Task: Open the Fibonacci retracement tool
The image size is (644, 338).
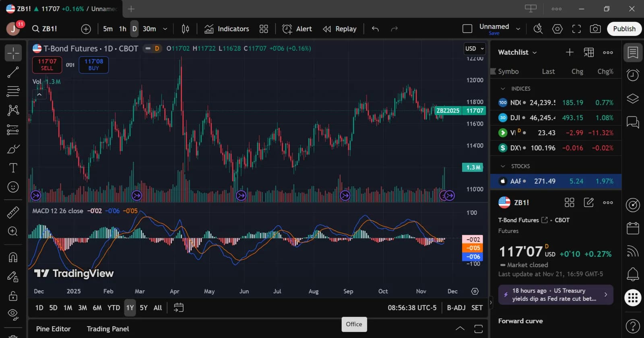Action: pyautogui.click(x=13, y=91)
